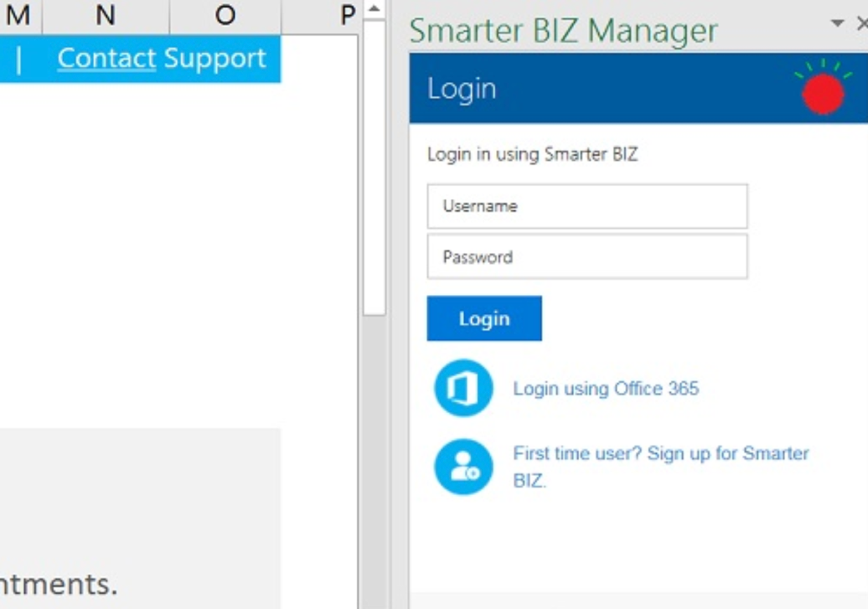Open First time user sign up link
The image size is (868, 609).
pyautogui.click(x=660, y=466)
